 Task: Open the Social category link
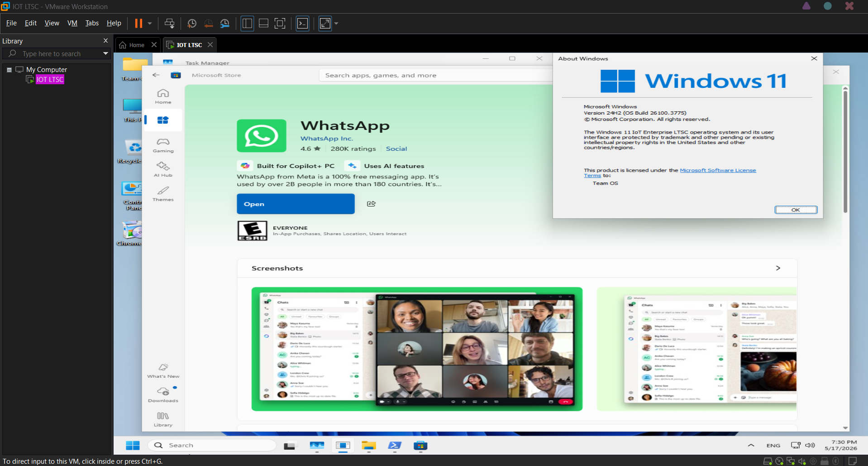click(x=396, y=149)
